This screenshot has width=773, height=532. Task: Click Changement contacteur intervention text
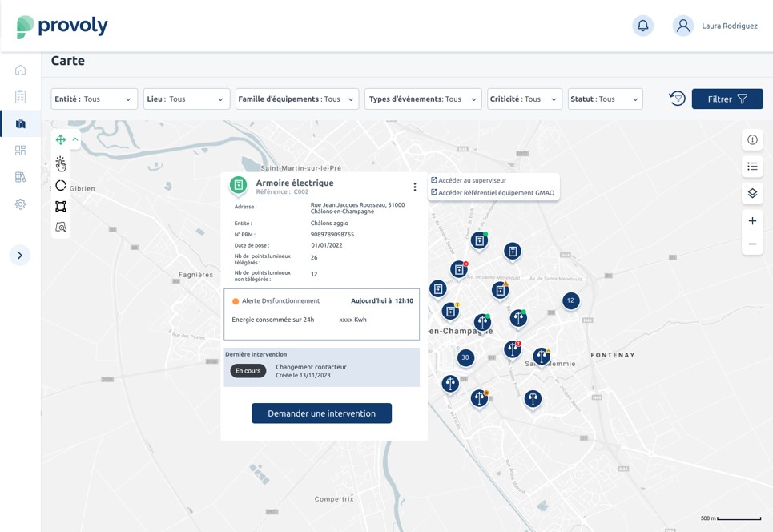tap(311, 367)
